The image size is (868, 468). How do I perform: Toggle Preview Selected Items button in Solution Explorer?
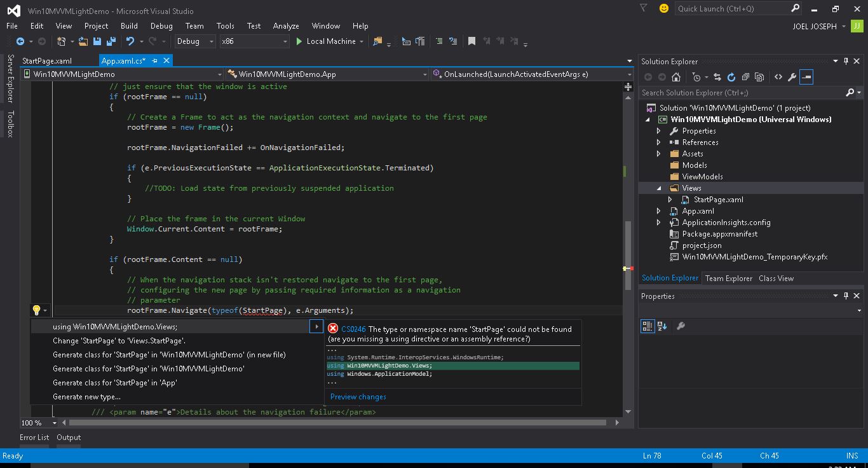coord(806,77)
